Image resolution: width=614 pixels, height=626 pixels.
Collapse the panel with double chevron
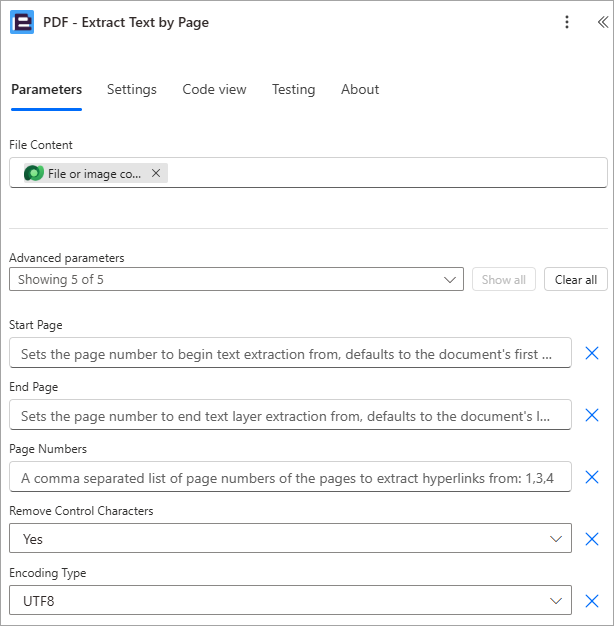tap(602, 22)
